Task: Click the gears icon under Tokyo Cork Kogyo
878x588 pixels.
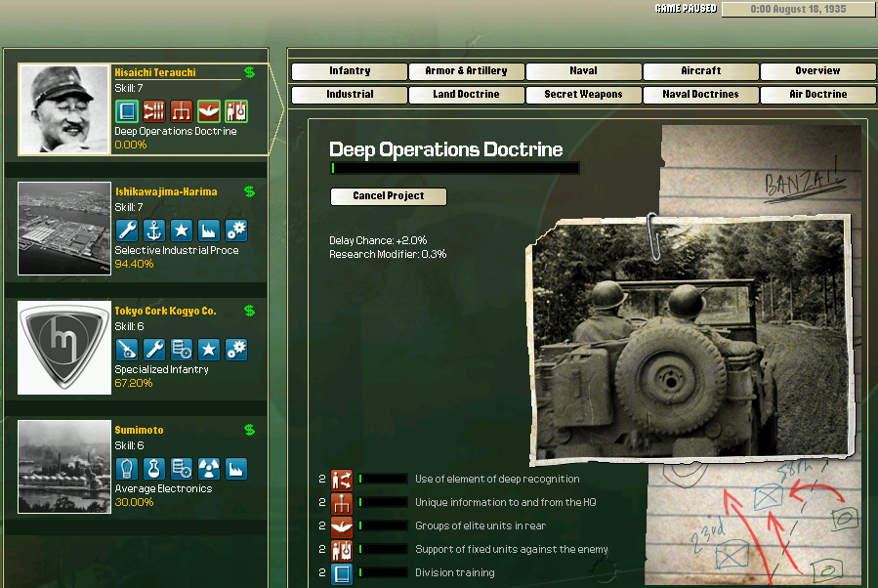Action: tap(236, 350)
